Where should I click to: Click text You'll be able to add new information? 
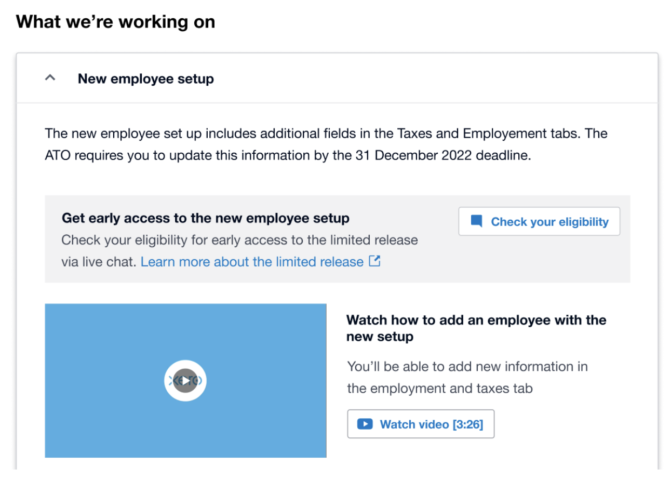coord(467,377)
